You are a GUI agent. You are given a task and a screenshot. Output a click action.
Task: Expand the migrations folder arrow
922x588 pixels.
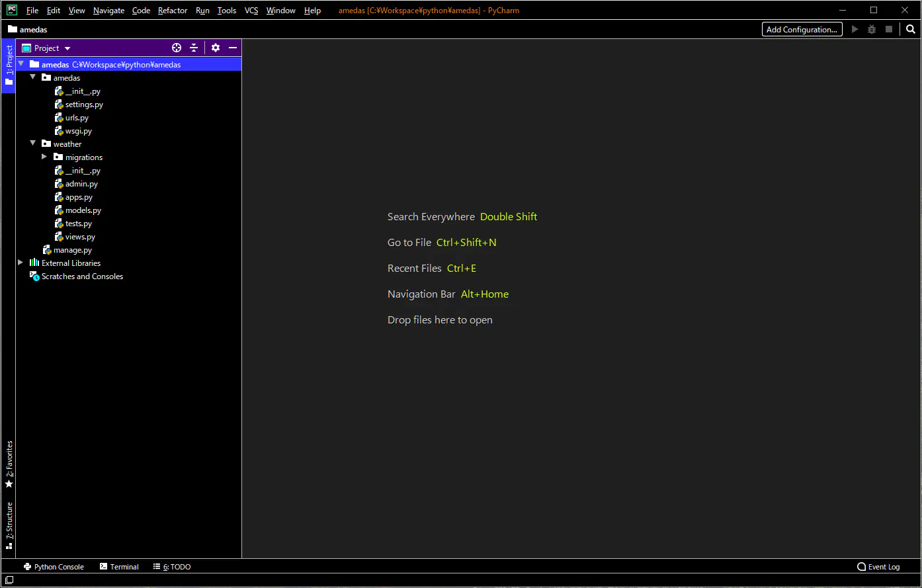[x=44, y=157]
